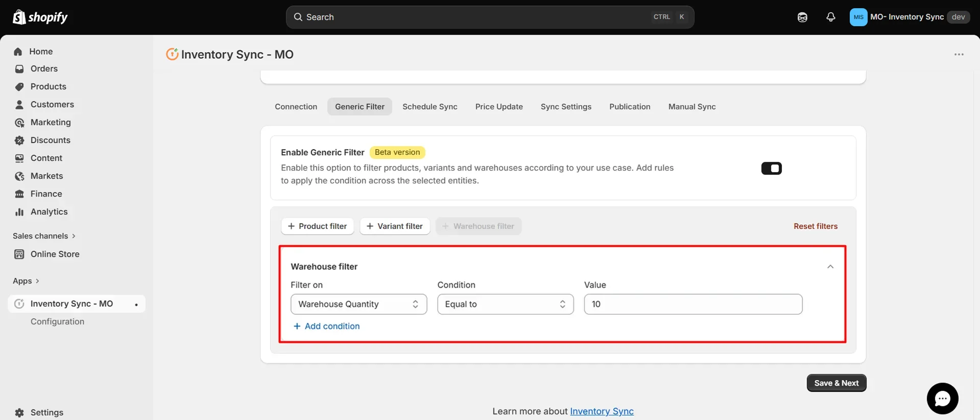Viewport: 980px width, 420px height.
Task: Click the MIS store avatar
Action: click(x=858, y=17)
